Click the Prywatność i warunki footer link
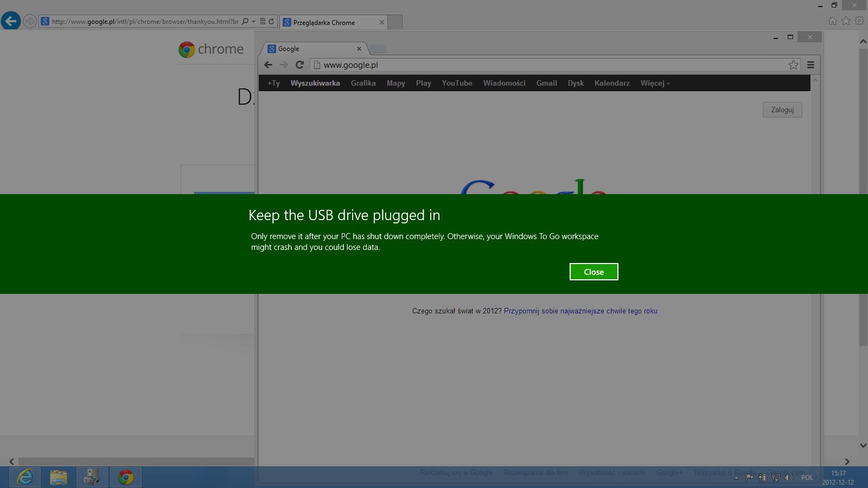868x488 pixels. 612,472
